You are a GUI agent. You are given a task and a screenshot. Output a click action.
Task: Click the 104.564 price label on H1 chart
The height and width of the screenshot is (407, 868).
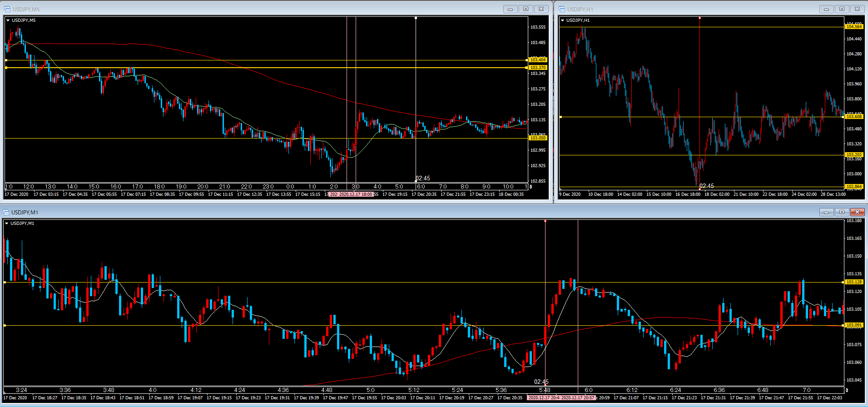point(853,27)
